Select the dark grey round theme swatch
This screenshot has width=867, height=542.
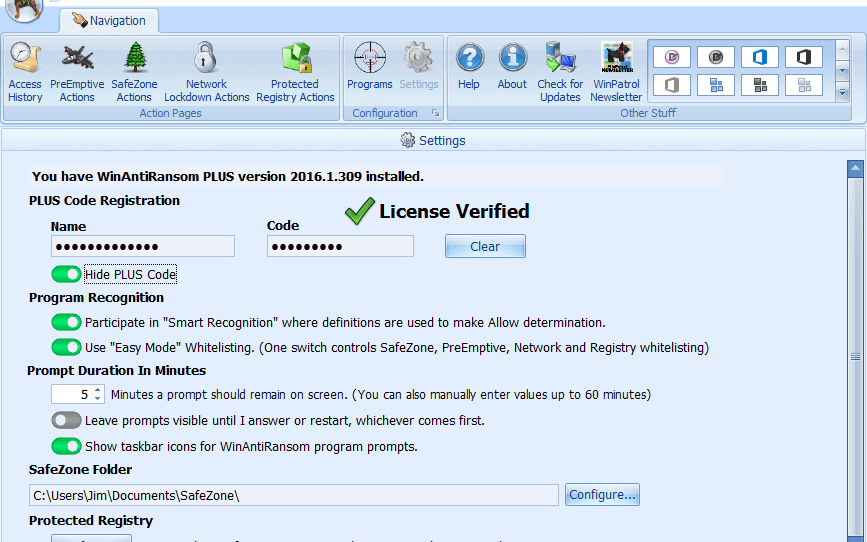[716, 57]
